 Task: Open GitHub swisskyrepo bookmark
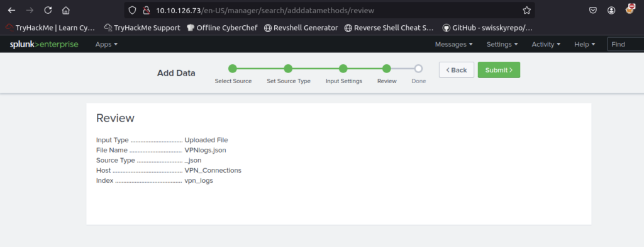tap(487, 28)
